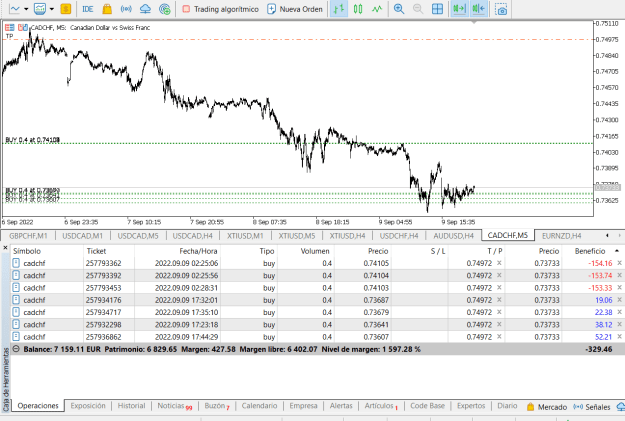Select the BUY 0.4 at 0.74108 line

[298, 143]
